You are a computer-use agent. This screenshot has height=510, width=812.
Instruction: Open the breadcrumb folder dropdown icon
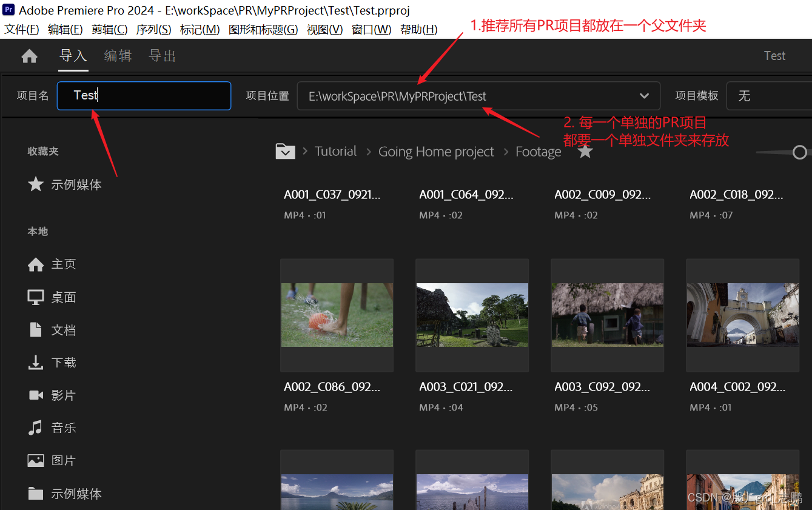click(285, 152)
